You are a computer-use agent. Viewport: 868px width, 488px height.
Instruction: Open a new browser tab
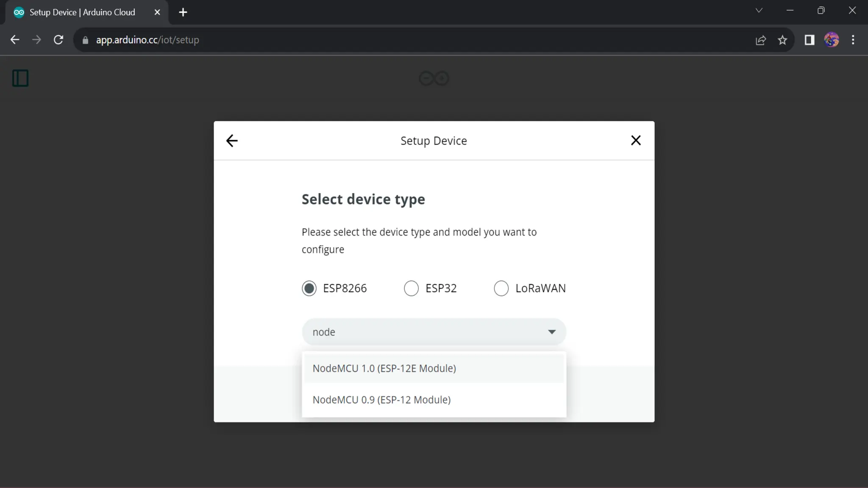[183, 12]
